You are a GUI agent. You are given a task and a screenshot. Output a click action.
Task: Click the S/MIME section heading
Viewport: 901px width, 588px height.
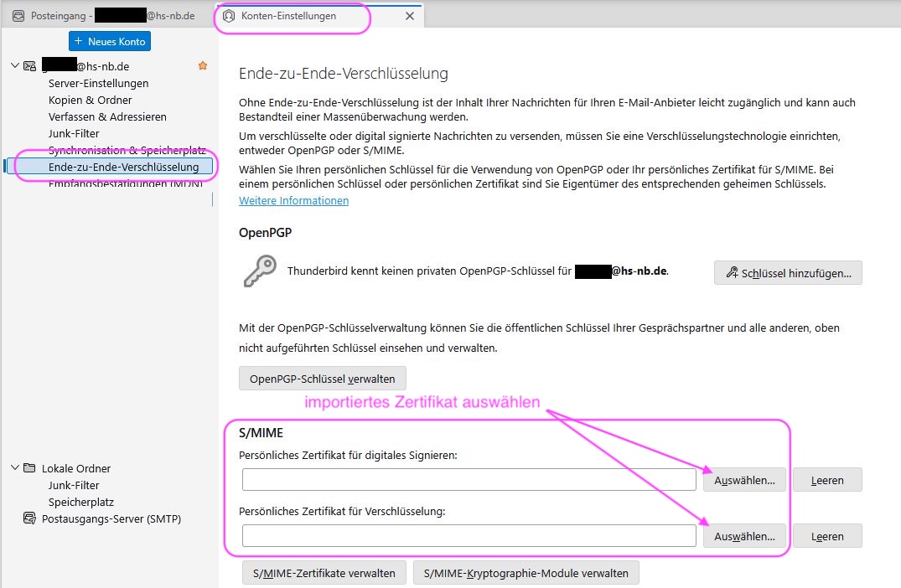coord(261,432)
